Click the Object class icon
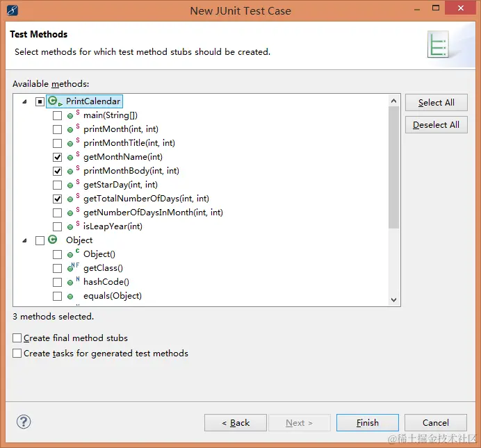Image resolution: width=481 pixels, height=448 pixels. click(x=52, y=240)
